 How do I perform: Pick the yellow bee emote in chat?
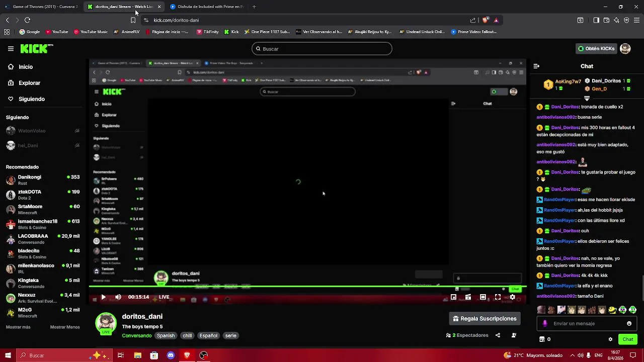point(612,310)
